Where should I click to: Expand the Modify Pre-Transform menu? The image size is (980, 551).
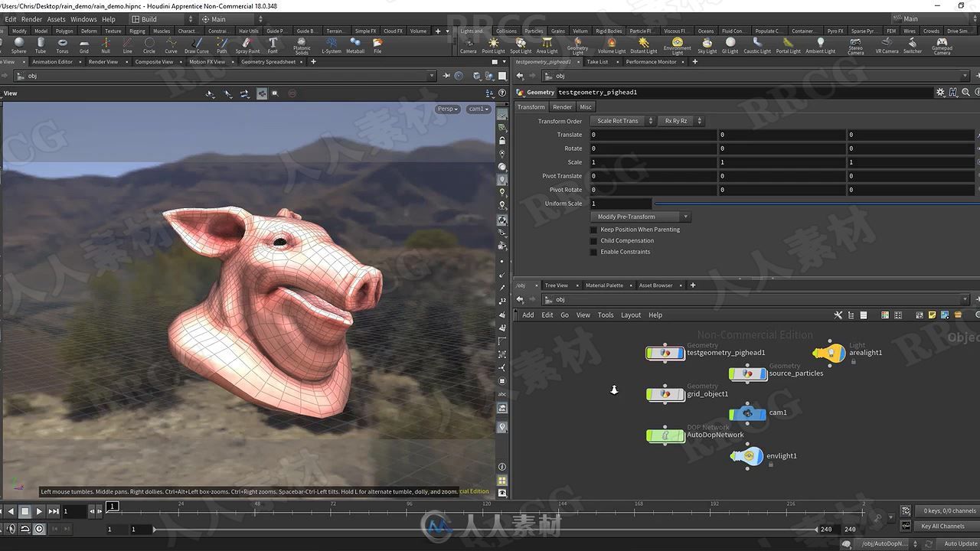coord(641,217)
